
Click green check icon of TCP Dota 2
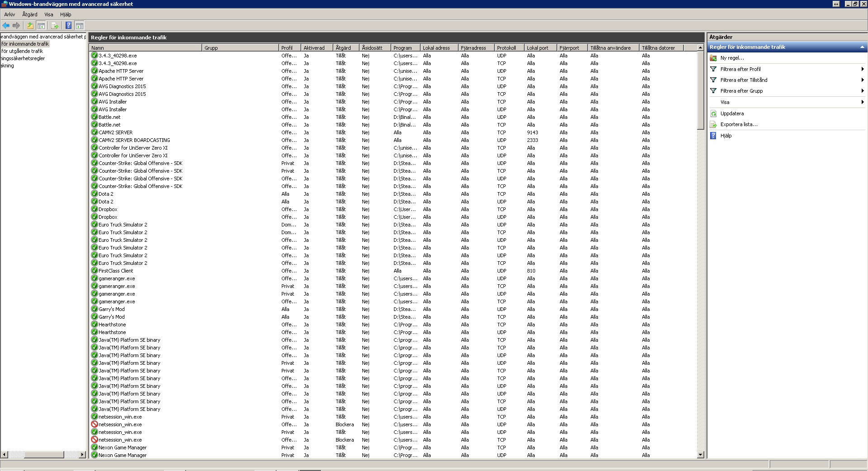point(95,194)
